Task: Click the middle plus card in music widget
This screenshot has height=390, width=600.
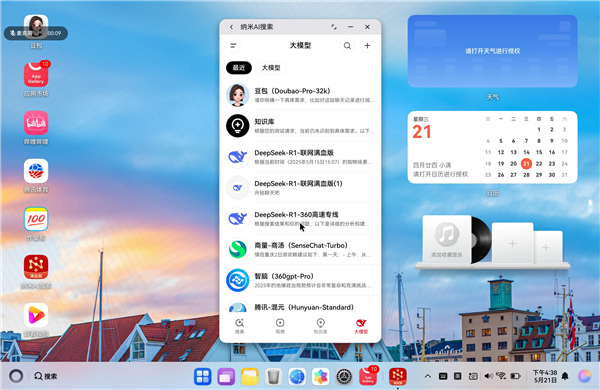Action: coord(512,243)
